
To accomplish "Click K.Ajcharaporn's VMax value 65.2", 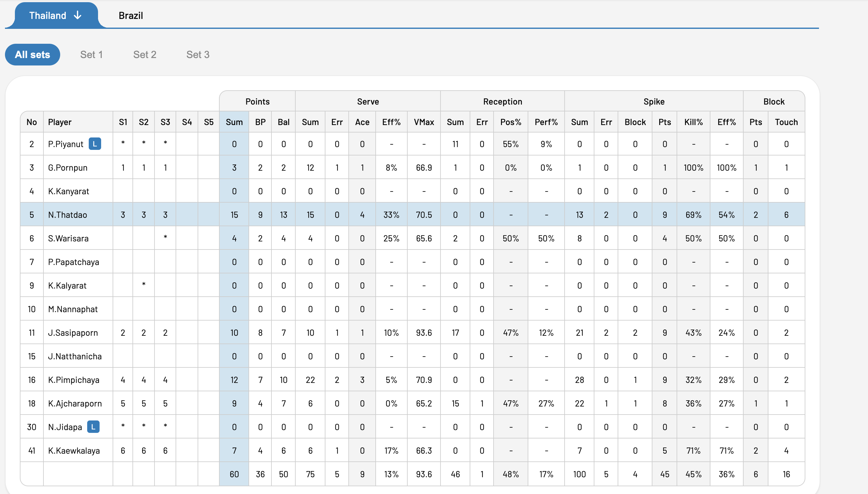I will click(424, 403).
